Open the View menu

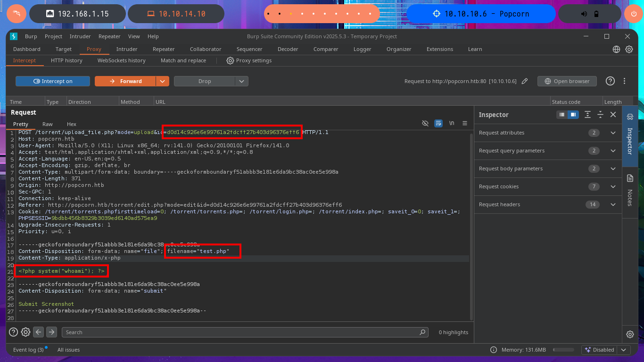click(x=134, y=36)
